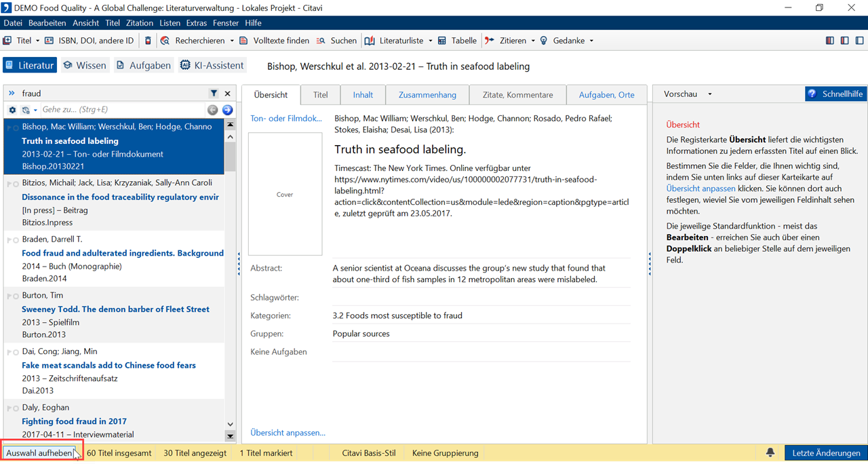
Task: Toggle the leftmost pane layout button
Action: pos(830,41)
